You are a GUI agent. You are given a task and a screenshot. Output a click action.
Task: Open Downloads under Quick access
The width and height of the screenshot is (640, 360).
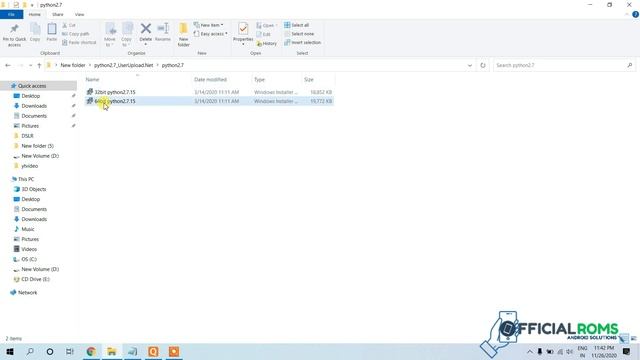(x=34, y=106)
